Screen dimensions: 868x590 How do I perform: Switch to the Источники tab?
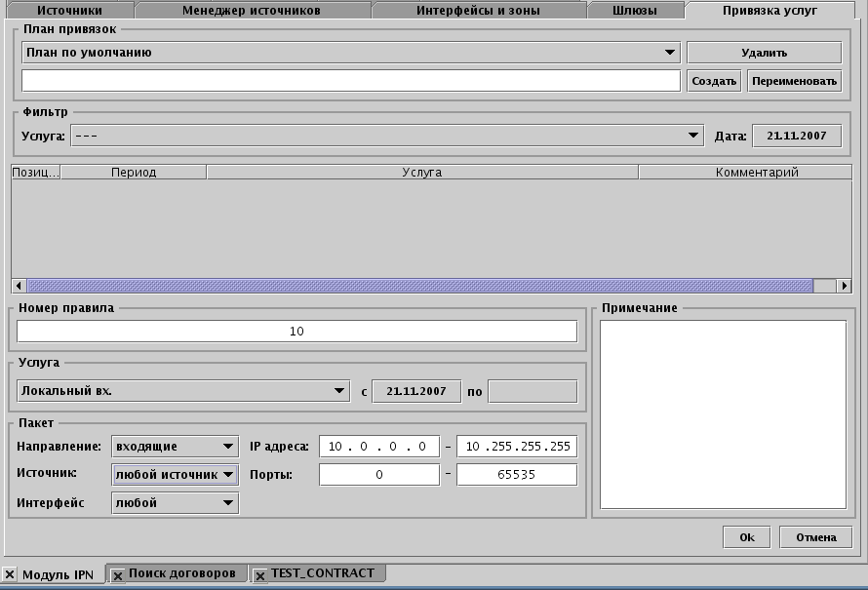tap(69, 11)
